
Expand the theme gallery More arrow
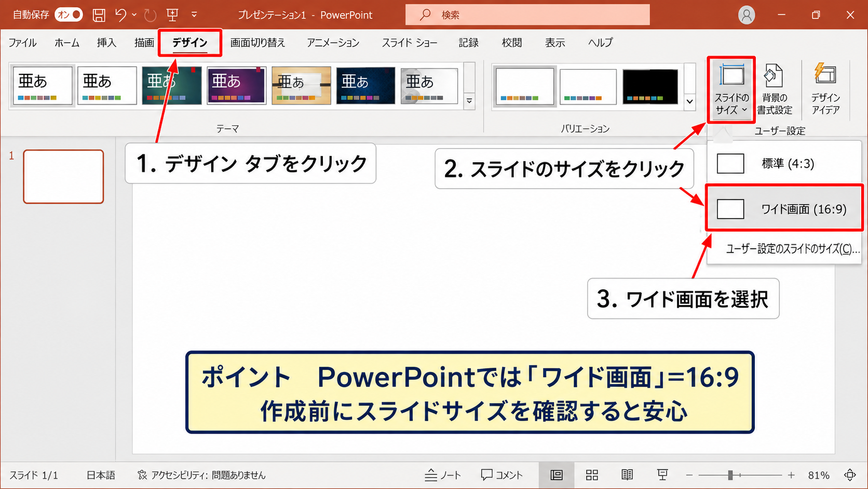469,101
